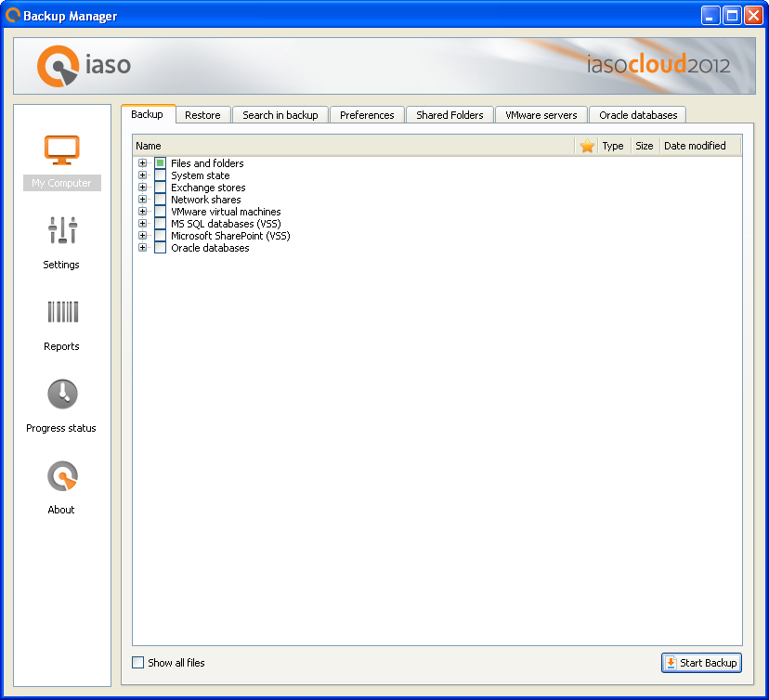769x700 pixels.
Task: Check the Oracle databases tree checkbox
Action: 160,248
